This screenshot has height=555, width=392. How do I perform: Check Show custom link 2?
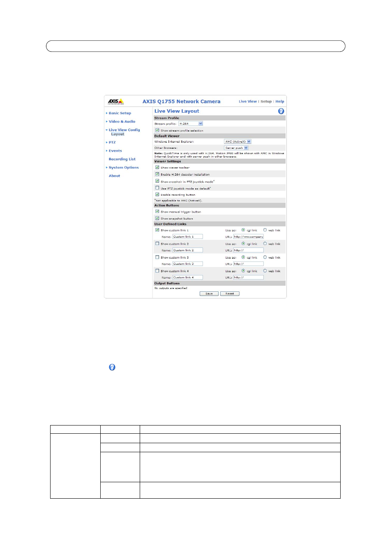(x=157, y=243)
